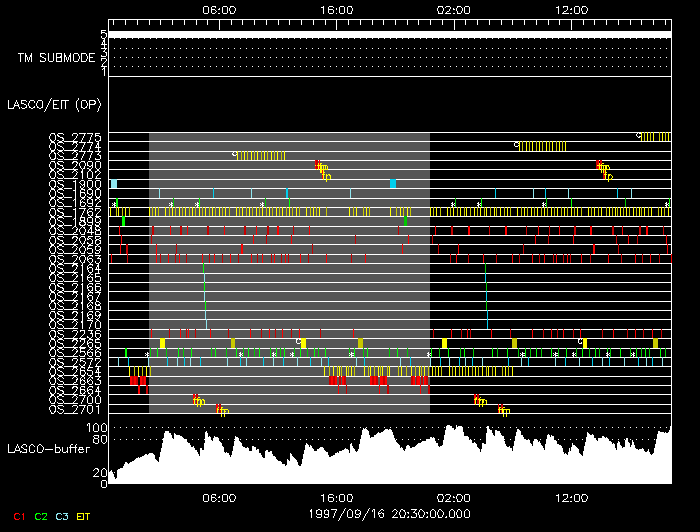Click the TM SUBMODE label

[x=56, y=57]
